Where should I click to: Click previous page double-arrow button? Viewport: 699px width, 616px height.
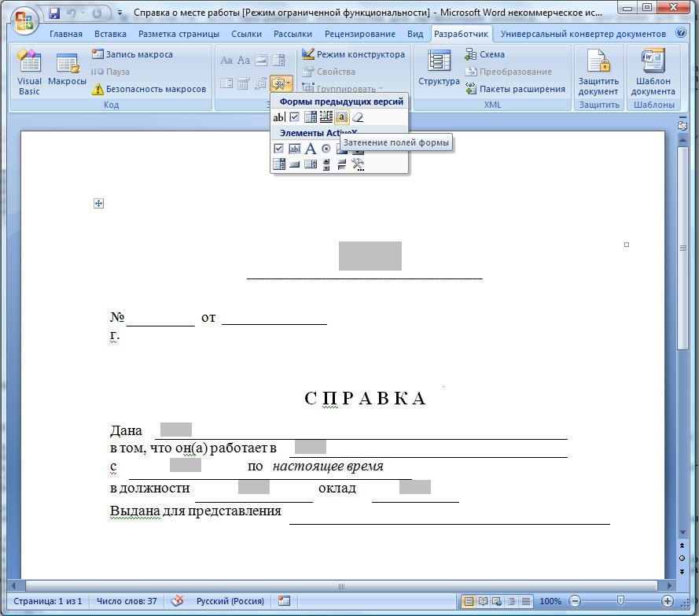point(682,545)
